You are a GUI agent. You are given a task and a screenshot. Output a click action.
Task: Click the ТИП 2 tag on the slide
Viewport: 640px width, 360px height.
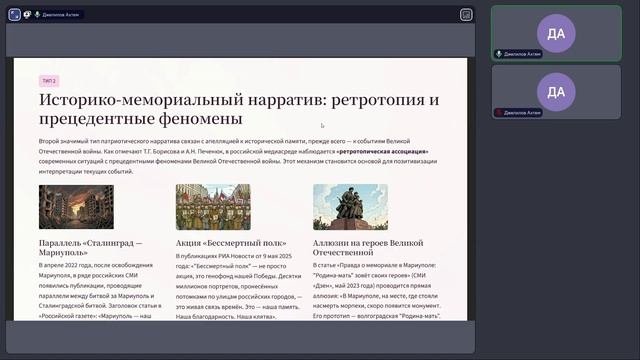pos(49,81)
